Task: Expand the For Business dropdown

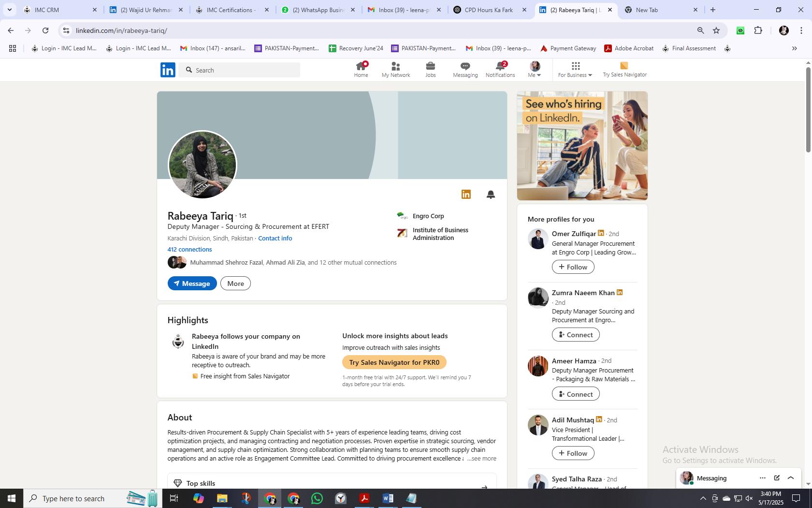Action: (575, 70)
